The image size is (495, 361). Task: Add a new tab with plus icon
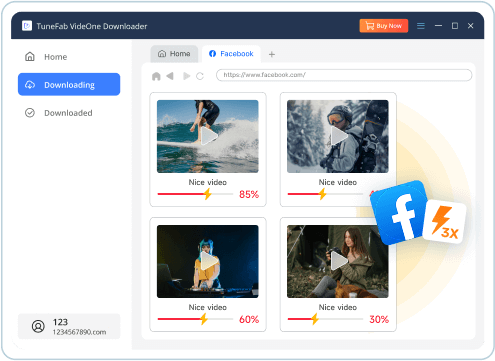(272, 54)
